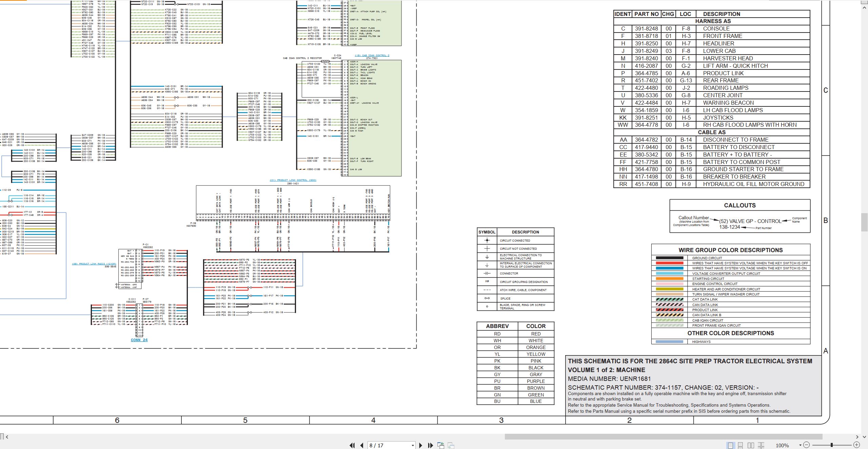Switch to continuous scrolling page view
This screenshot has width=868, height=449.
pos(741,445)
